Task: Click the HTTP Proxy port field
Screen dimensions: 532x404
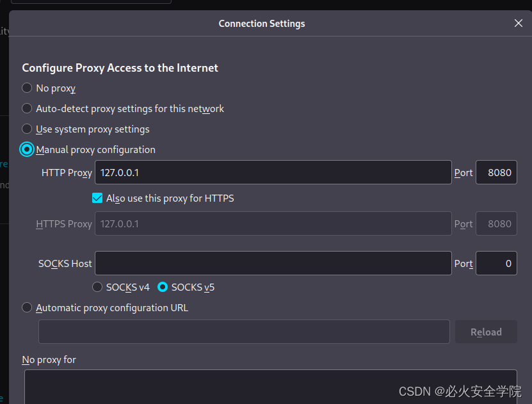Action: [x=496, y=173]
